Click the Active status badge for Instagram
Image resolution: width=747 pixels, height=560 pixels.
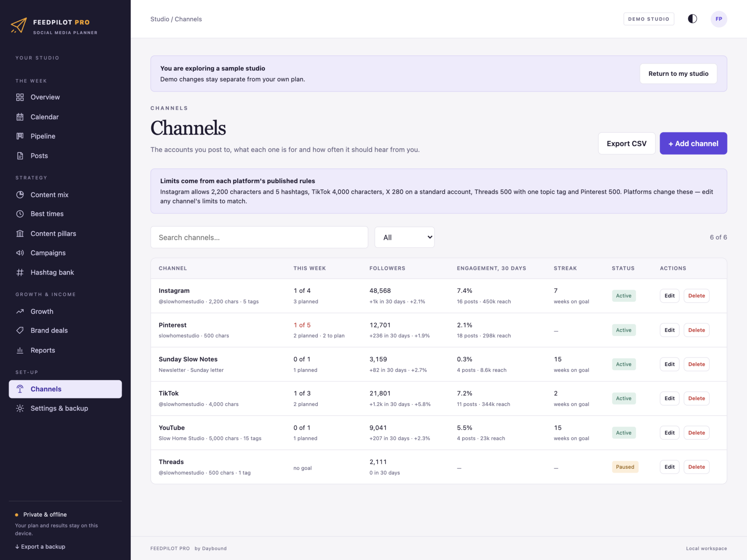point(624,296)
